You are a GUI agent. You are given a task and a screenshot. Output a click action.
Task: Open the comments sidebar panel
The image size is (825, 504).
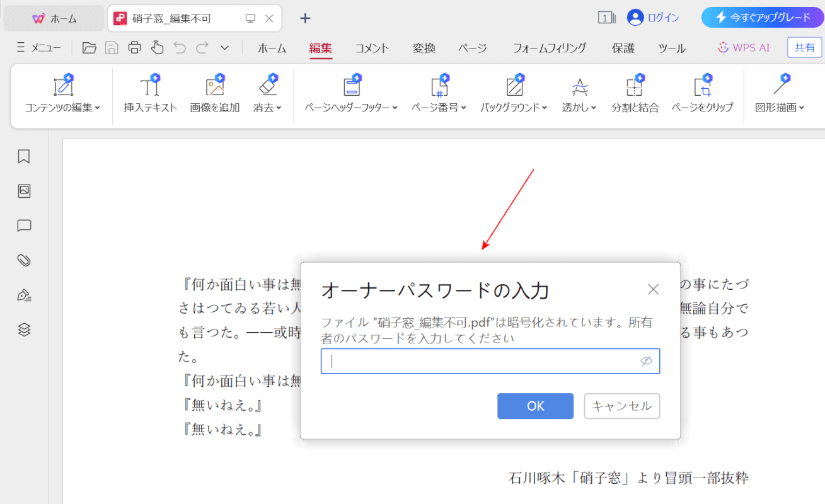tap(24, 226)
